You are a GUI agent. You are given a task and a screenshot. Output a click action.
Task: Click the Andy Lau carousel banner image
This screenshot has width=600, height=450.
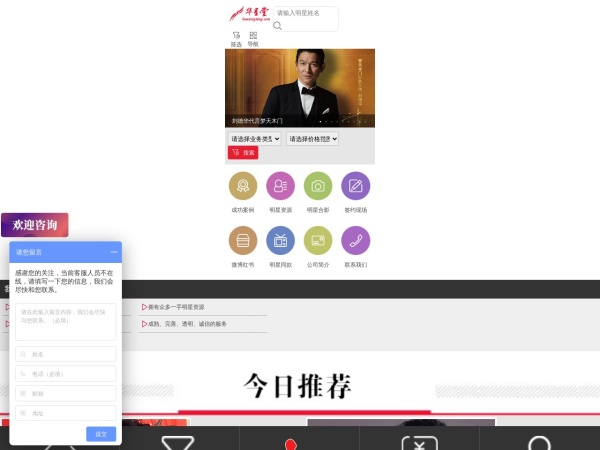tap(300, 88)
